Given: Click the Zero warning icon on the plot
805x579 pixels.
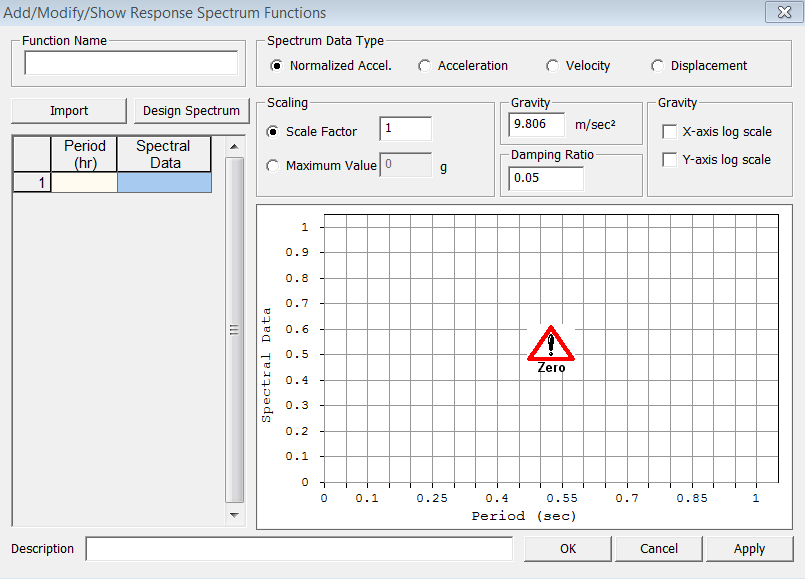Looking at the screenshot, I should point(551,345).
